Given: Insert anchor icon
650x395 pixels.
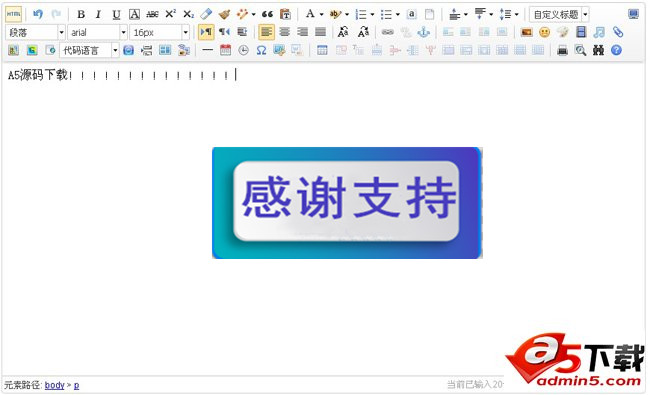Looking at the screenshot, I should pyautogui.click(x=423, y=32).
